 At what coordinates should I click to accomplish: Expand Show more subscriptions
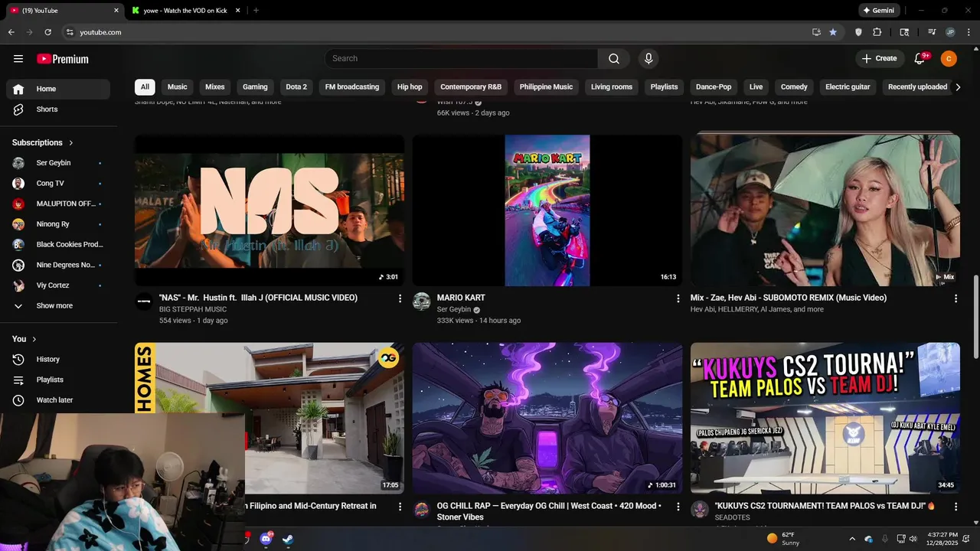[58, 306]
